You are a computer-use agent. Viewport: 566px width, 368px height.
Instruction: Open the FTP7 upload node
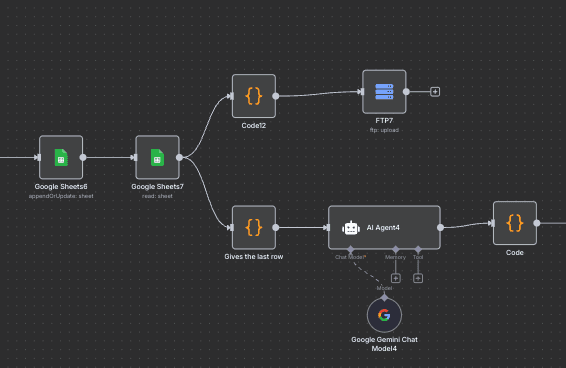[384, 92]
